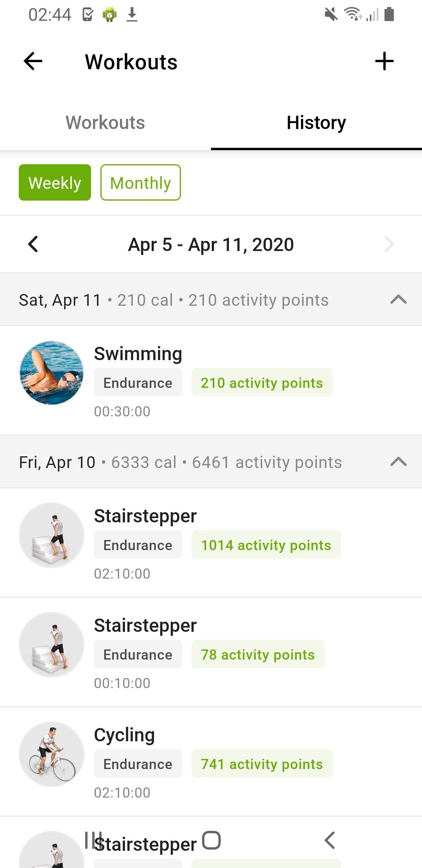The image size is (422, 868).
Task: Tap the first Stairstepper workout image
Action: click(x=52, y=535)
